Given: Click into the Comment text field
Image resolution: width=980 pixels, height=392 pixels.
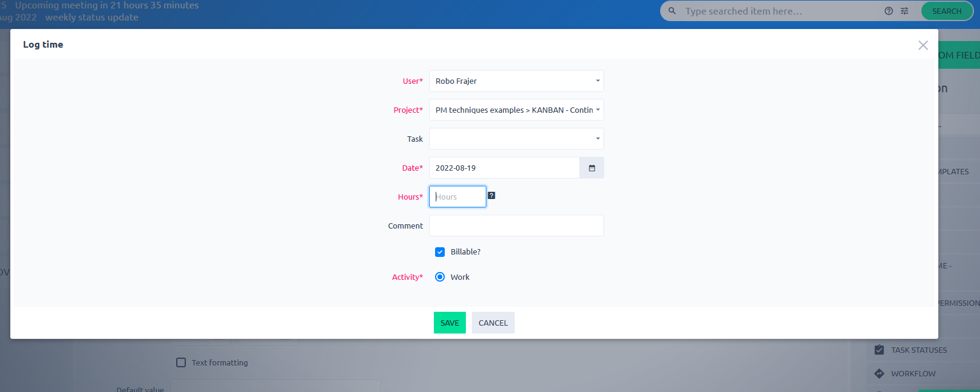Looking at the screenshot, I should tap(516, 226).
